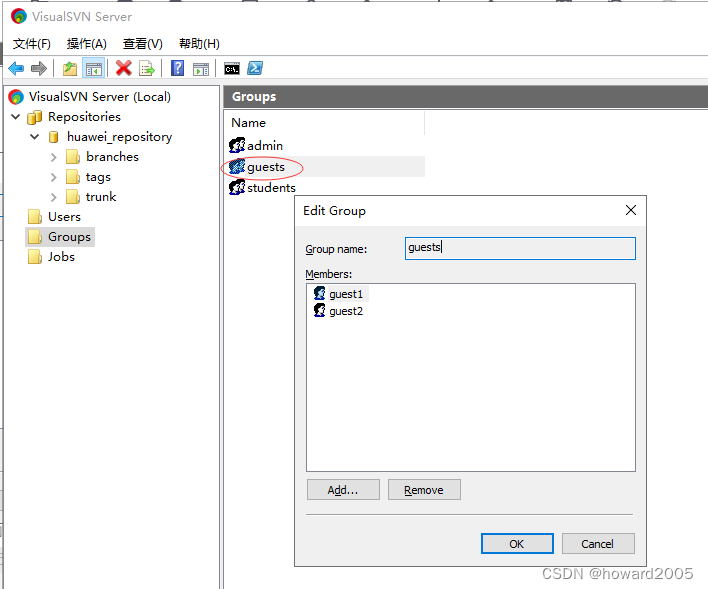Click the Back arrow toolbar icon
Screen dimensions: 708x589
pos(16,69)
